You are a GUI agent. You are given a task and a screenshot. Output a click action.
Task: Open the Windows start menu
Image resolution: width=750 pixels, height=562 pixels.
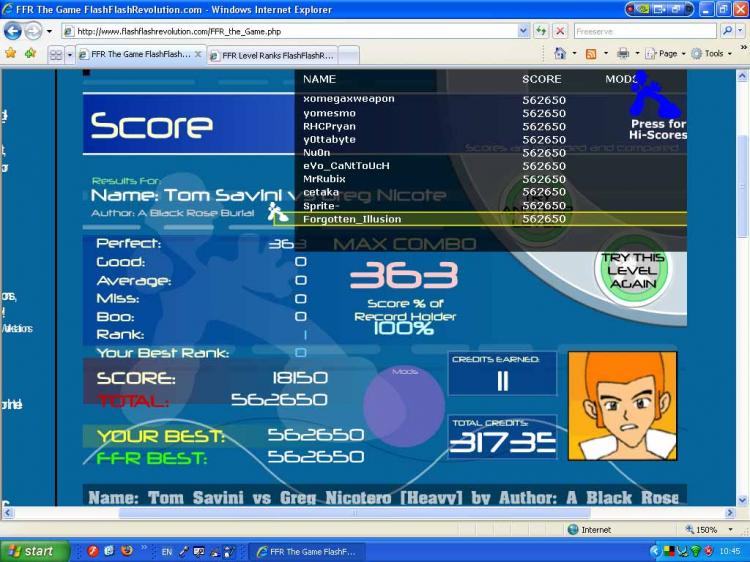[x=34, y=551]
